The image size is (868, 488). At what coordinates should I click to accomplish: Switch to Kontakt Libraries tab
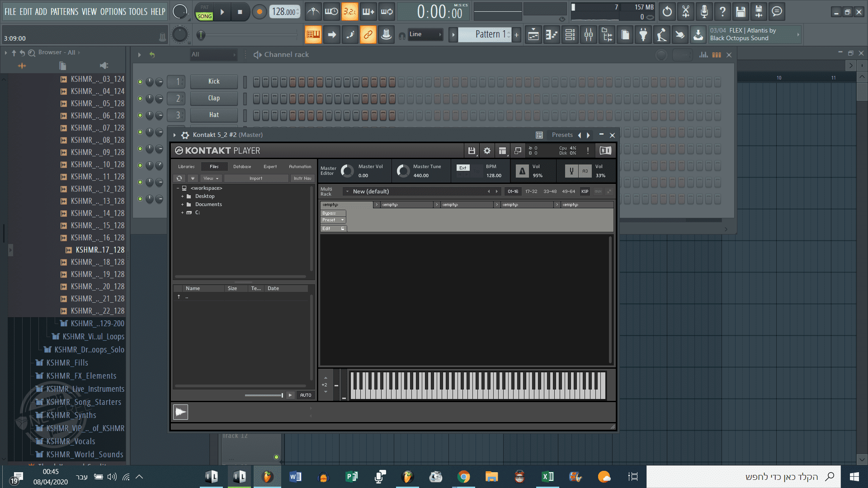pyautogui.click(x=186, y=167)
